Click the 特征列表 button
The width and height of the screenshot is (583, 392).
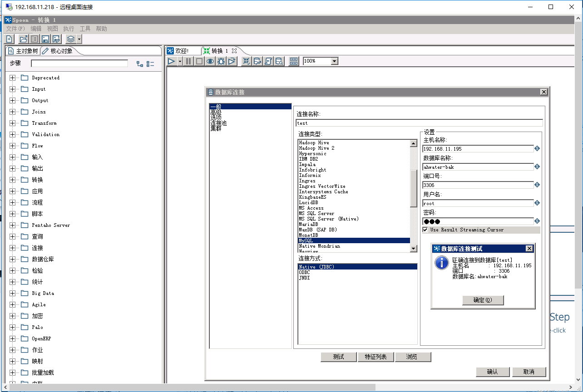pos(375,357)
